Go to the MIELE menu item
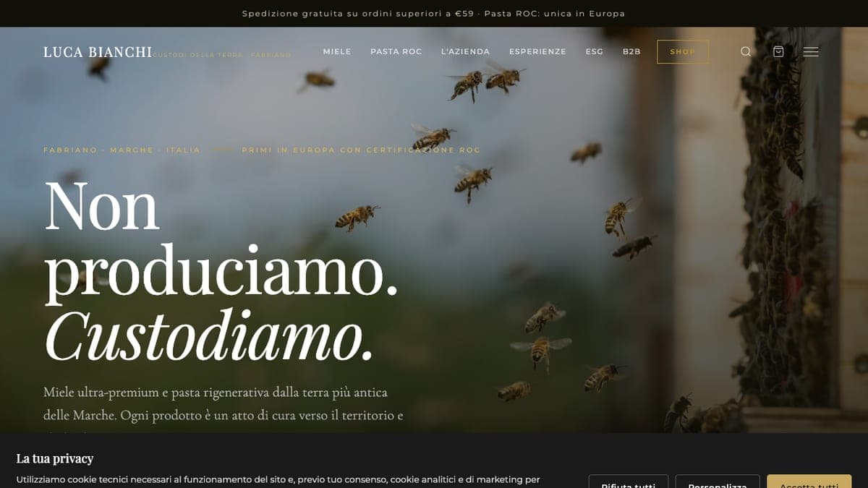The image size is (868, 488). coord(337,52)
